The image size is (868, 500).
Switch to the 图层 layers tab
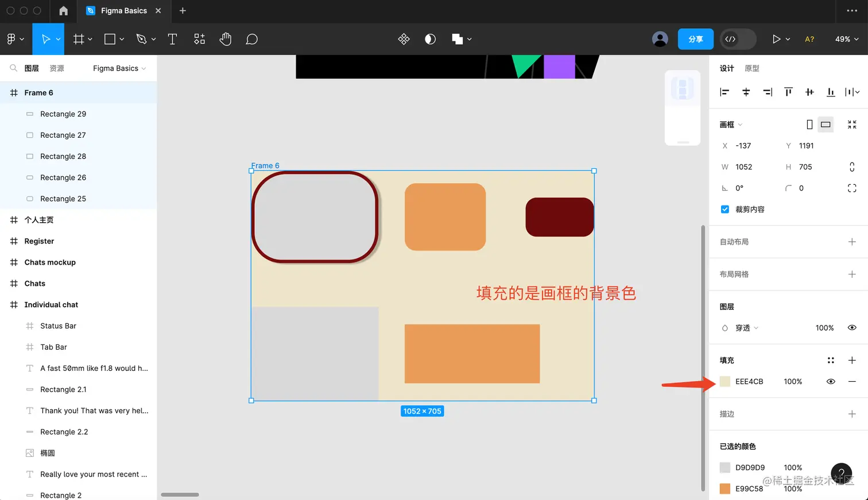(x=32, y=68)
